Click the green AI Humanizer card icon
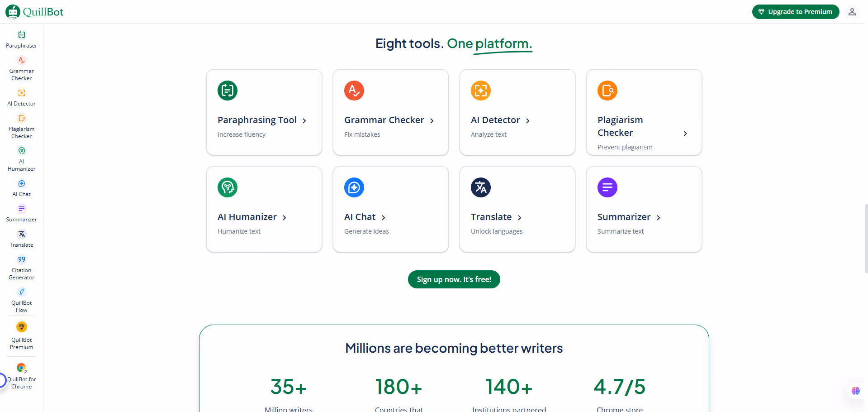Viewport: 868px width, 412px height. tap(228, 187)
